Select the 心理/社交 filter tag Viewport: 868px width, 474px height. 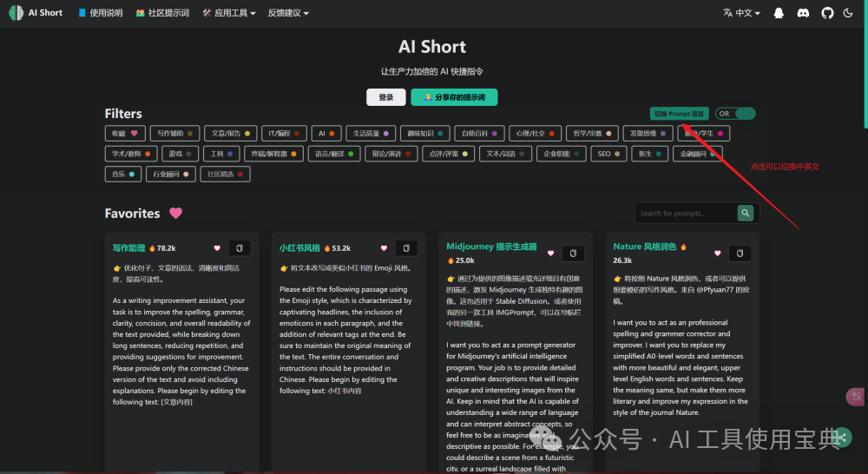[x=536, y=134]
